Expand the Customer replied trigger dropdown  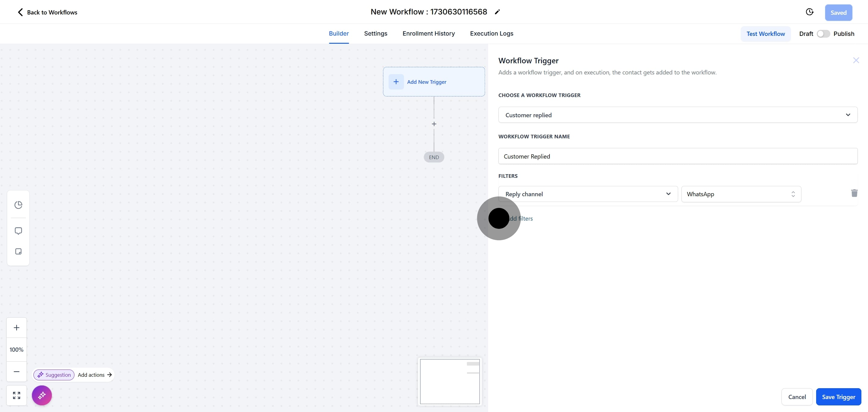point(677,115)
